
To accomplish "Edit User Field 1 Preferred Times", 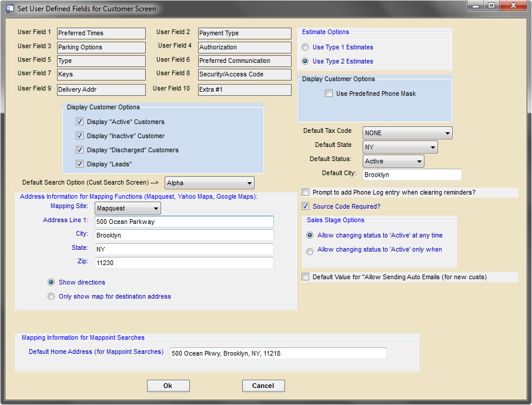I will (101, 34).
